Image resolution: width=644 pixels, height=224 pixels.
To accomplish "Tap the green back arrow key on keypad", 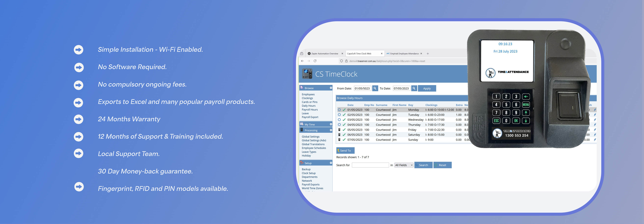I will coord(526,97).
